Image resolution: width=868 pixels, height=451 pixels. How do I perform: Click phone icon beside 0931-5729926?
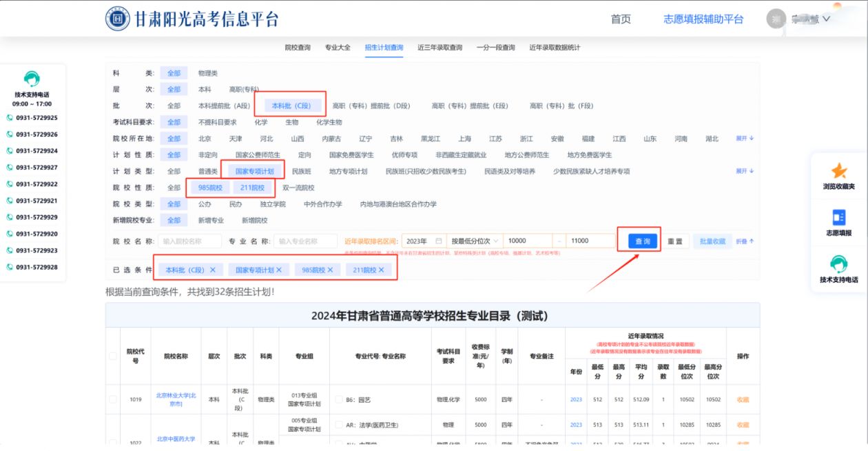pos(10,134)
